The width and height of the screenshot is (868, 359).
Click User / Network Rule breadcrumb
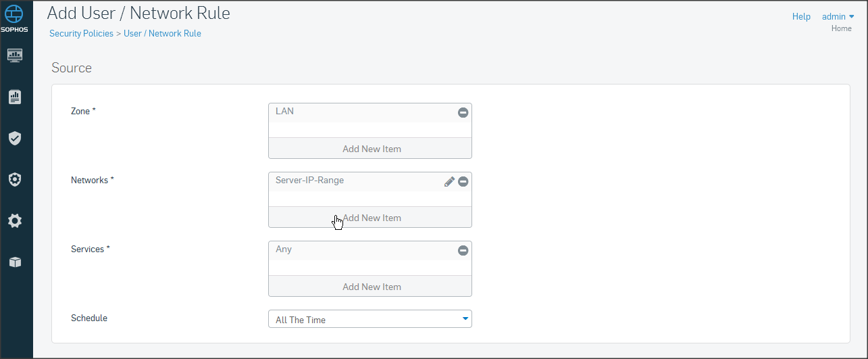point(162,33)
